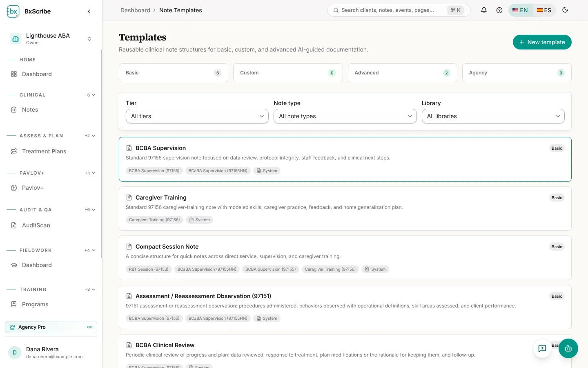This screenshot has width=588, height=368.
Task: Open the BCBA Supervision template card
Action: 345,159
